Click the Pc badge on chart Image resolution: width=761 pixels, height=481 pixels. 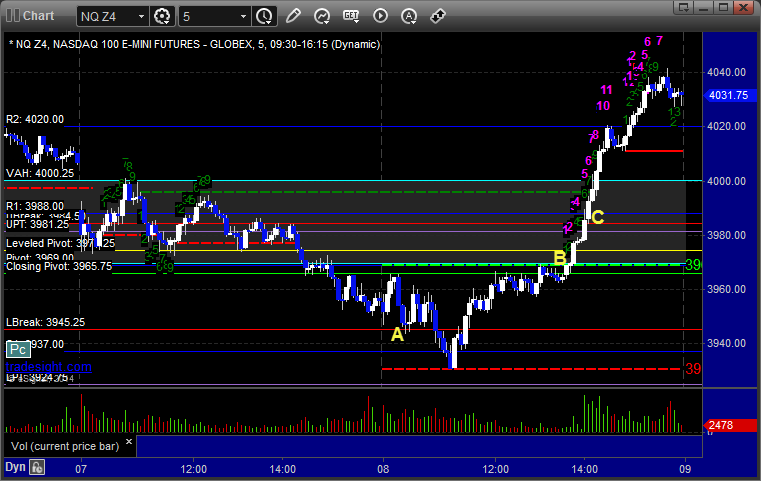[x=18, y=349]
